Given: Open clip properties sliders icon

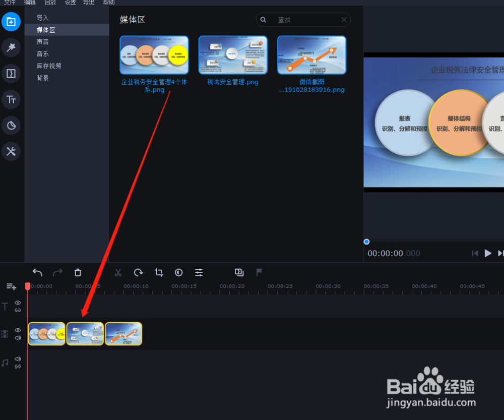Looking at the screenshot, I should [199, 272].
